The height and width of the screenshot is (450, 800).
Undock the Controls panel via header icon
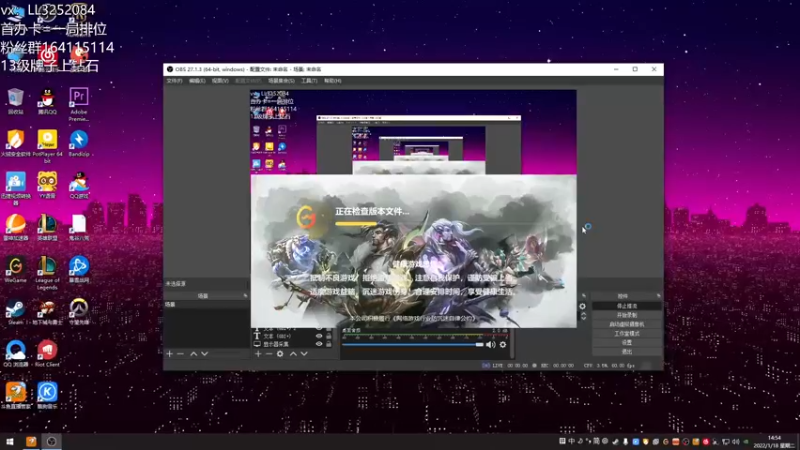point(658,296)
